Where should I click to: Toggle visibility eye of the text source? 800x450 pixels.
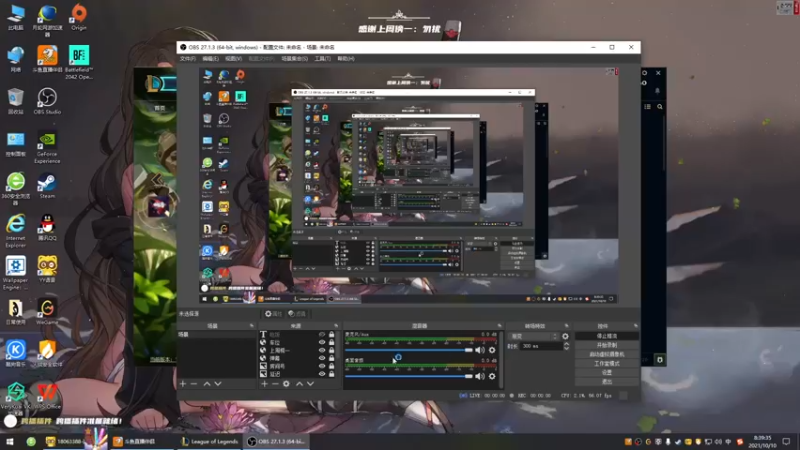point(322,335)
